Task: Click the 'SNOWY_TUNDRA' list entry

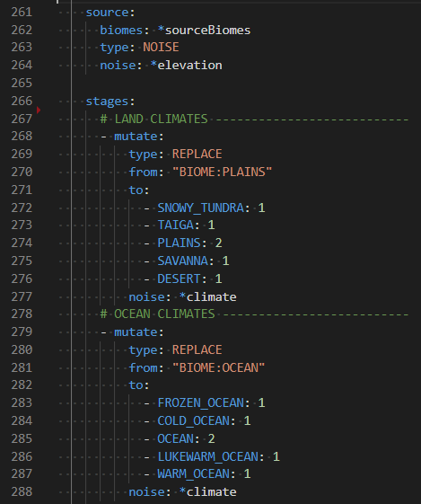Action: 200,208
